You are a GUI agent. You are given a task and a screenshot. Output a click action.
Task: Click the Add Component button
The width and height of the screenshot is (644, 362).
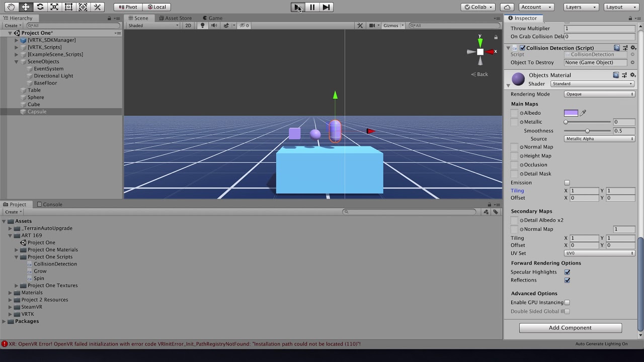[570, 328]
